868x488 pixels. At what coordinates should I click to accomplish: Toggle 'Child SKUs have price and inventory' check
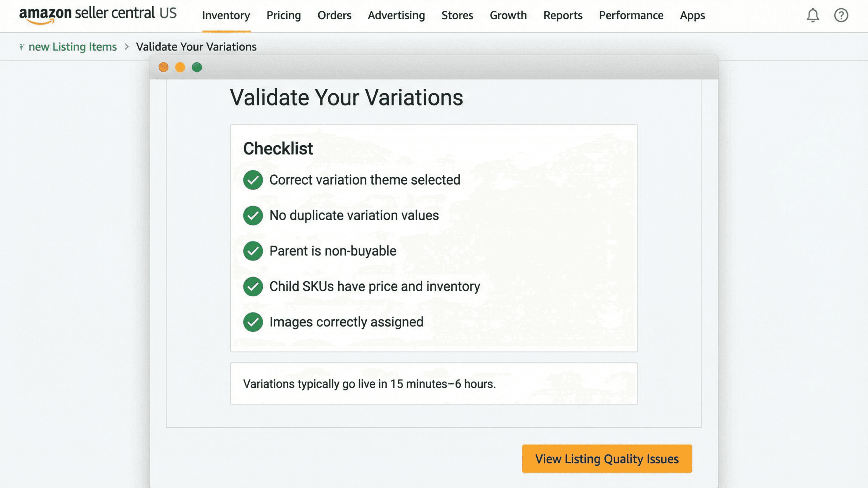(253, 287)
